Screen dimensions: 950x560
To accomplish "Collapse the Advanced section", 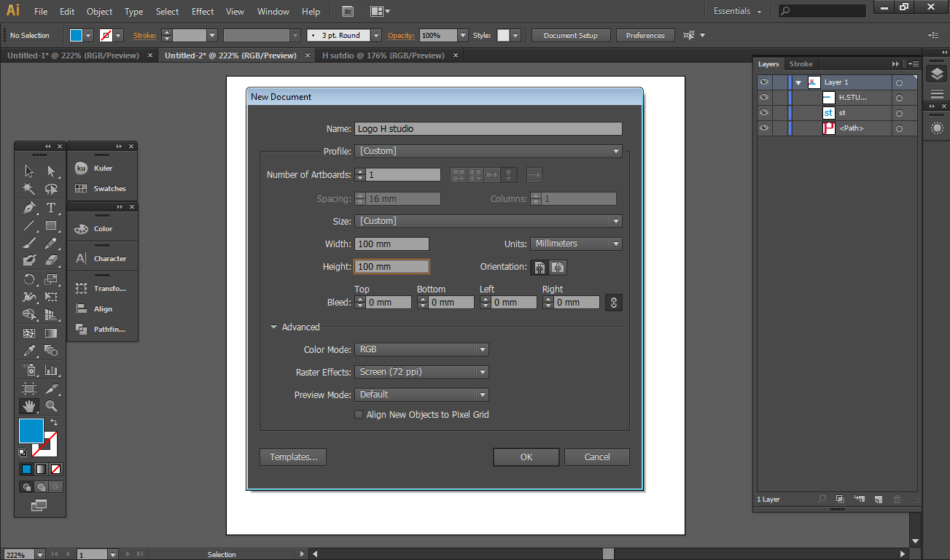I will point(274,327).
